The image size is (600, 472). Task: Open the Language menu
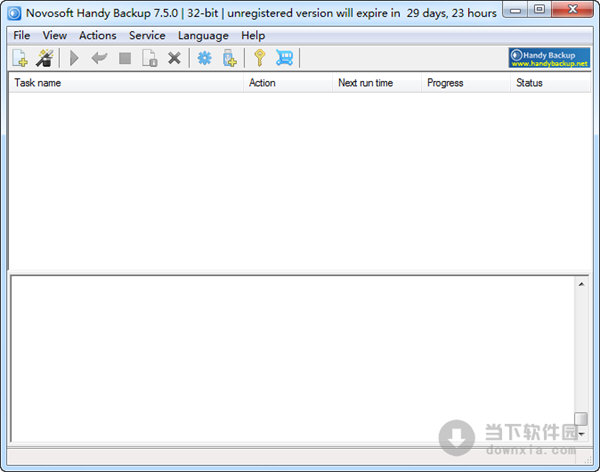(x=203, y=36)
